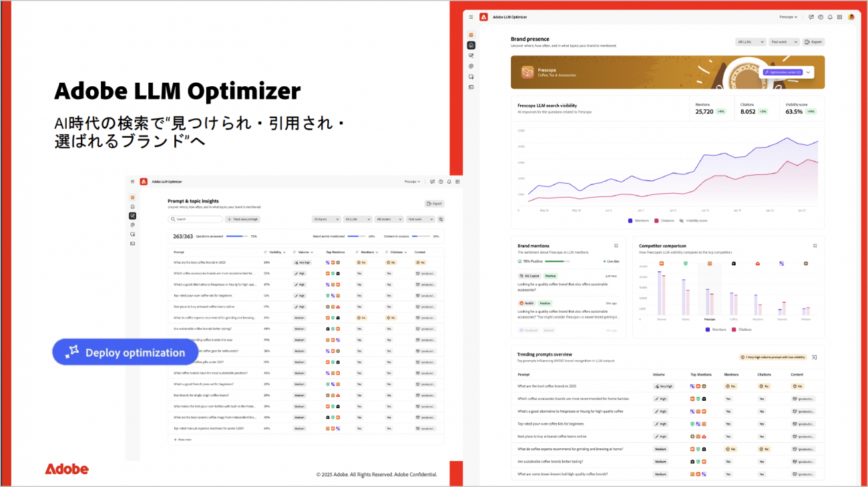Expand All topics filter dropdown

[x=326, y=219]
